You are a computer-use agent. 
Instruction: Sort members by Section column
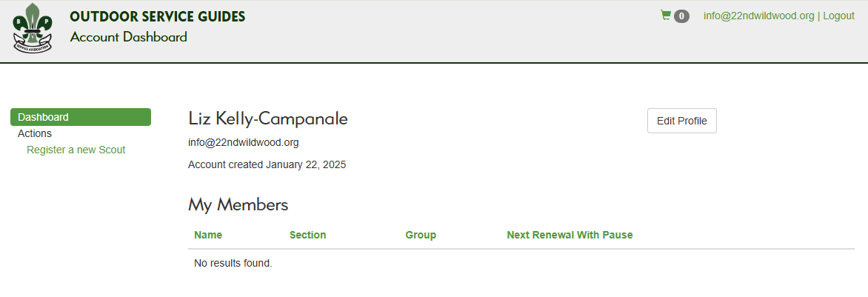(x=307, y=235)
